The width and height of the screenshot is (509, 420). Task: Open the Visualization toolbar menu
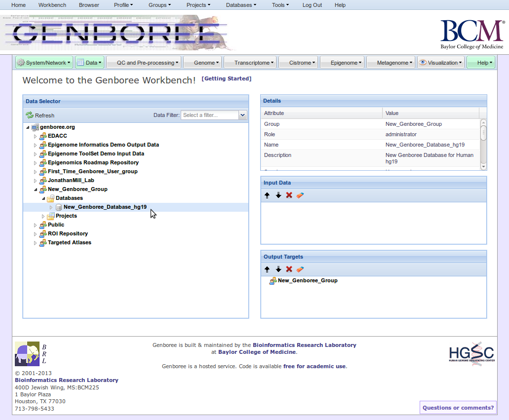(440, 63)
